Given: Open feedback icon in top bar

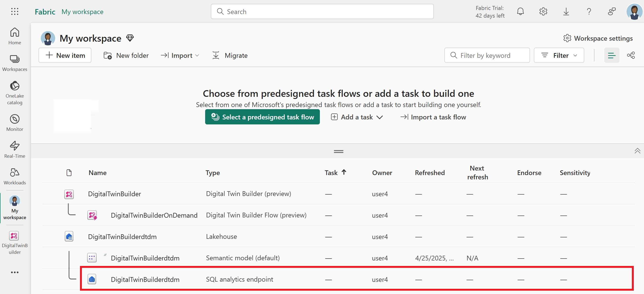Looking at the screenshot, I should click(x=612, y=11).
